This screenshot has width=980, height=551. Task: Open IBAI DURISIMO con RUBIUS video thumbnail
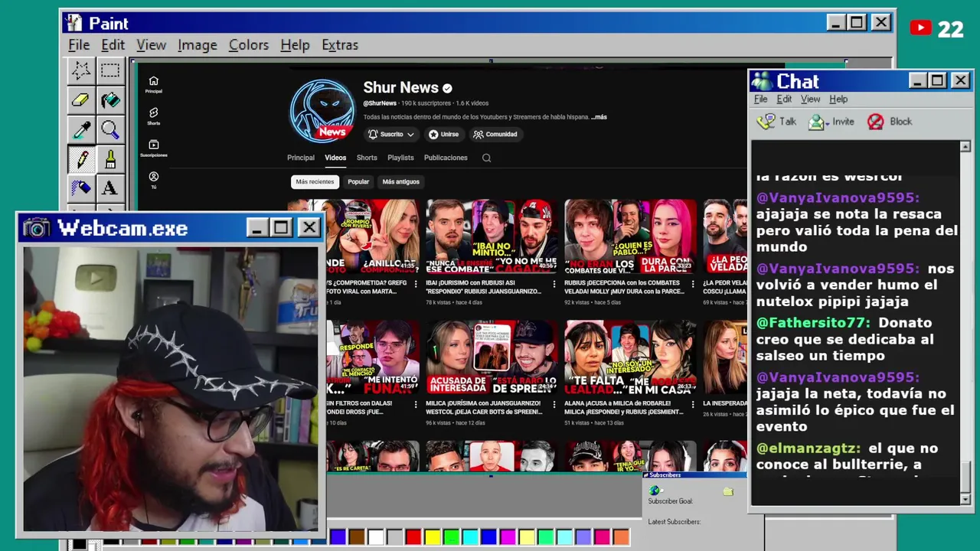tap(492, 236)
